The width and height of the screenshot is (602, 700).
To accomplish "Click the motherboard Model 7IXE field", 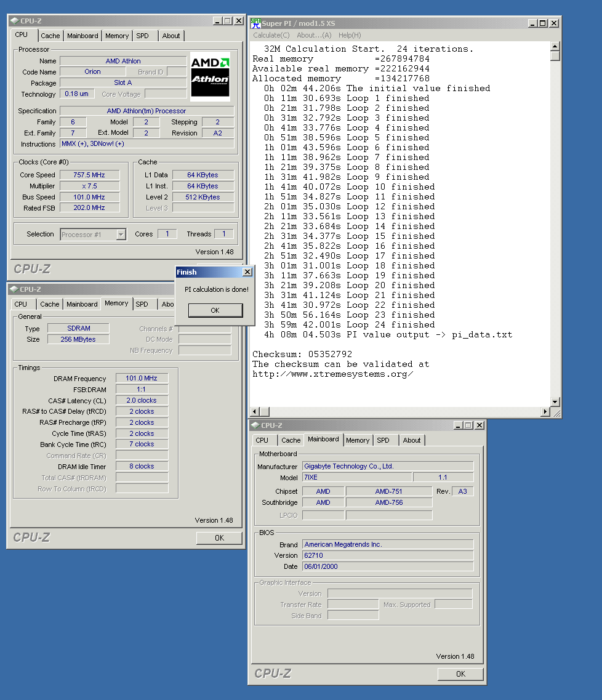I will [x=357, y=477].
